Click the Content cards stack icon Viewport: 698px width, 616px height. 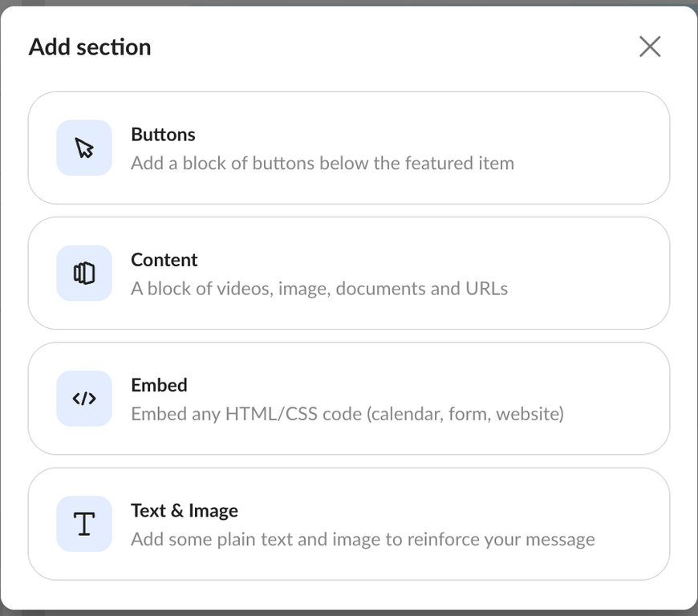[84, 274]
